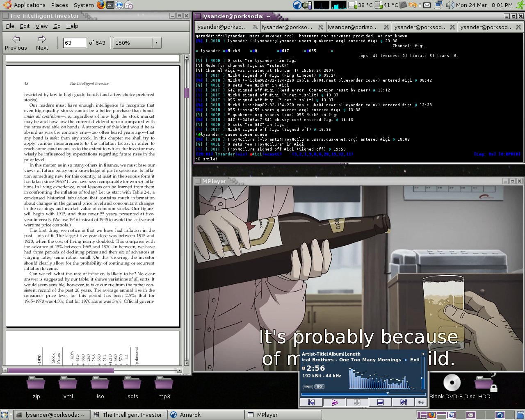525x420 pixels.
Task: Pause the audio player track
Action: tap(356, 402)
